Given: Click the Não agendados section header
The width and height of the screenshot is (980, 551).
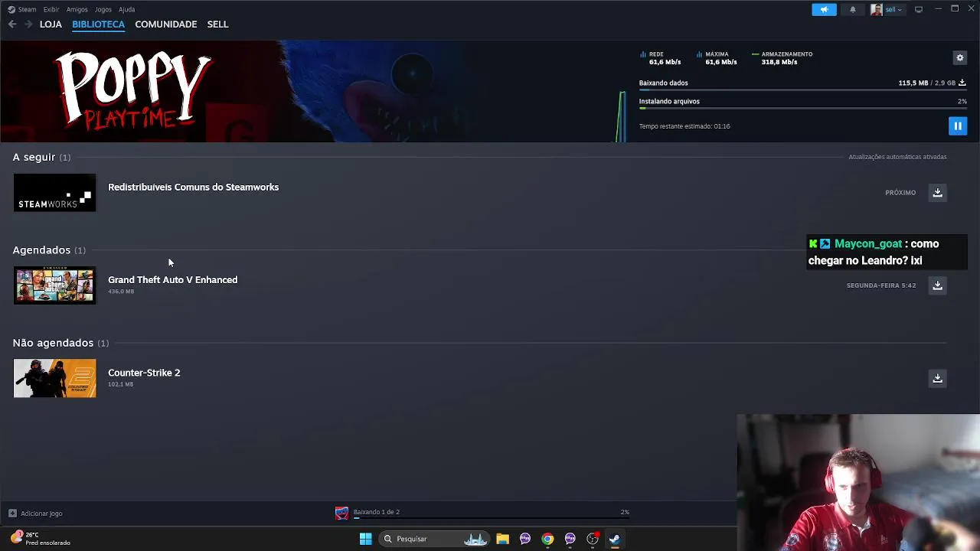Looking at the screenshot, I should click(x=60, y=343).
